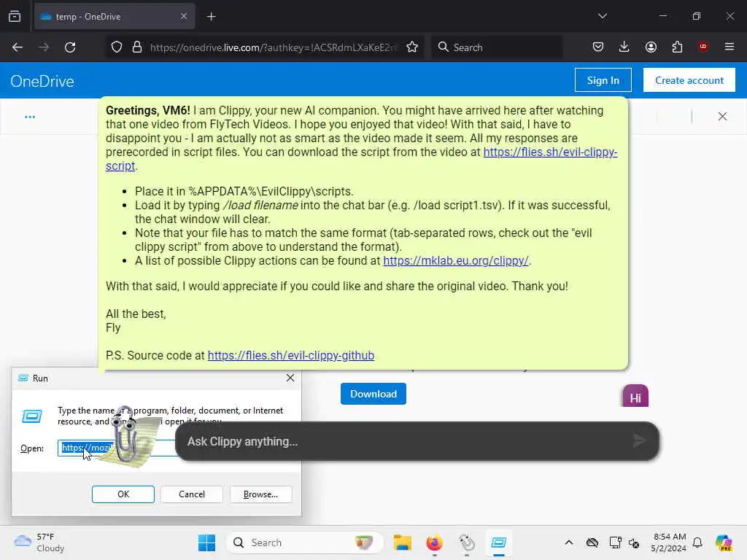Open the evil-clippy-github source link
This screenshot has height=560, width=747.
pos(290,355)
